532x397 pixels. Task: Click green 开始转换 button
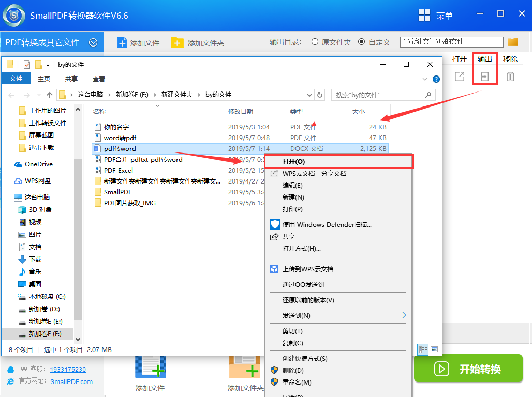tap(468, 368)
